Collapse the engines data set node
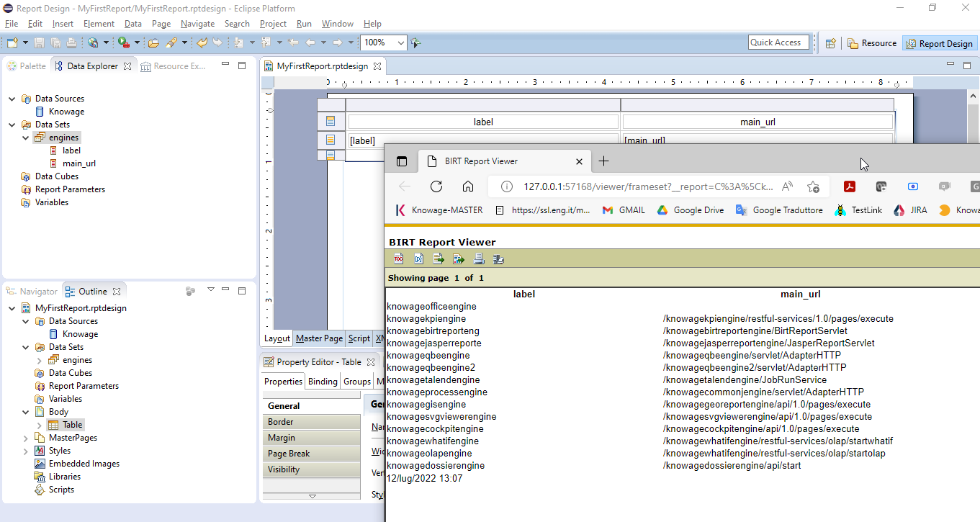 click(x=26, y=138)
